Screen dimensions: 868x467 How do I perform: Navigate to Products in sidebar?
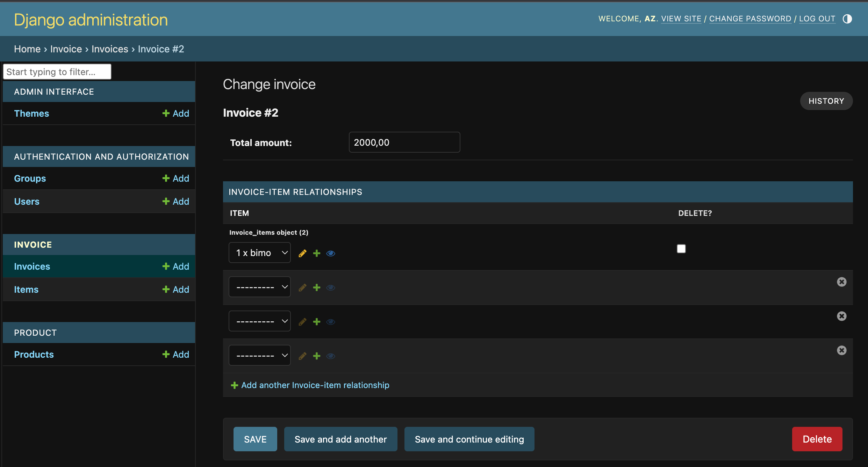pyautogui.click(x=34, y=354)
